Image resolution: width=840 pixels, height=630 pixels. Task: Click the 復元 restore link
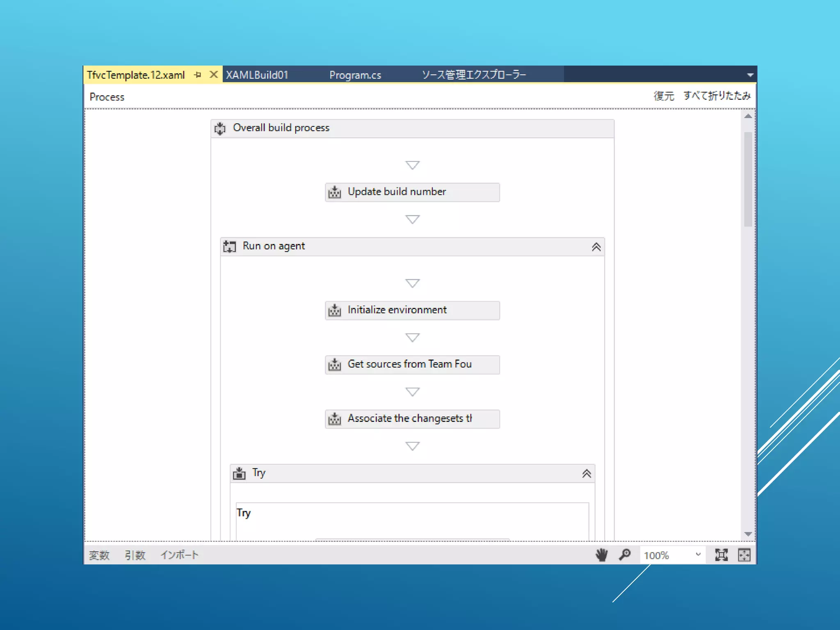pyautogui.click(x=664, y=96)
